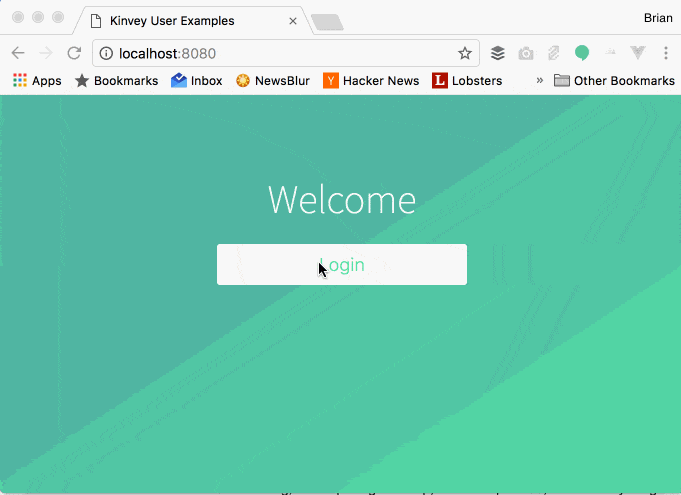The height and width of the screenshot is (495, 681).
Task: Click the camera extension icon
Action: coord(526,53)
